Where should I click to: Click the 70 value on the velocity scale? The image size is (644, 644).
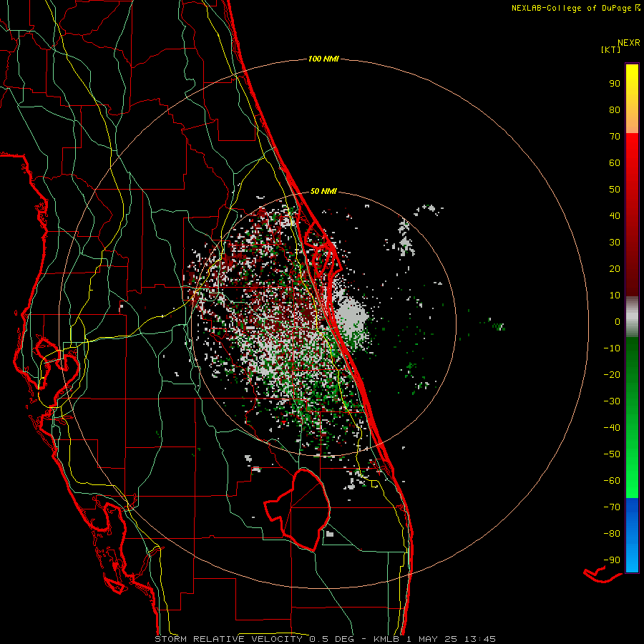click(x=615, y=137)
